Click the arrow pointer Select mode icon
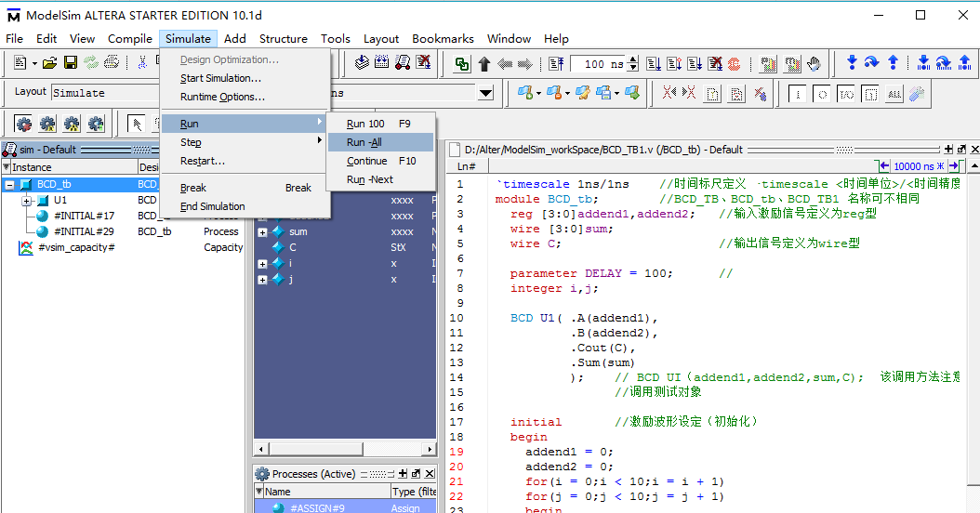980x513 pixels. [x=137, y=124]
